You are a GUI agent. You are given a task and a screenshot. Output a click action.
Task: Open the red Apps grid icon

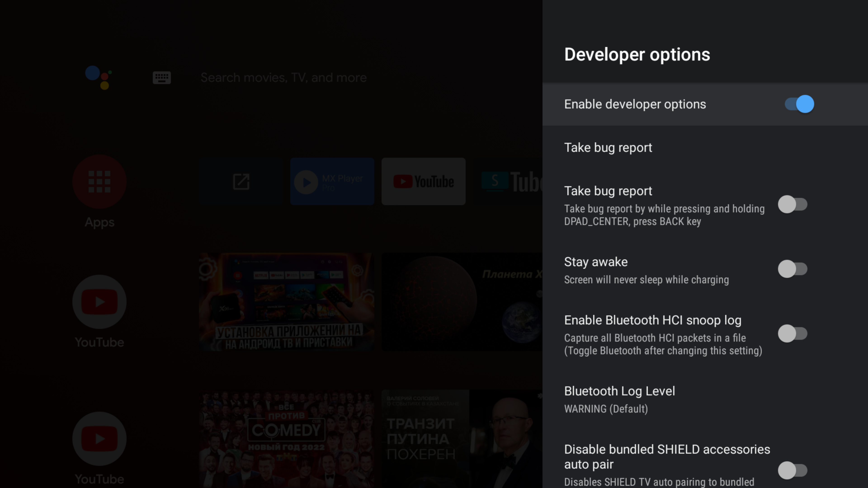pos(99,181)
